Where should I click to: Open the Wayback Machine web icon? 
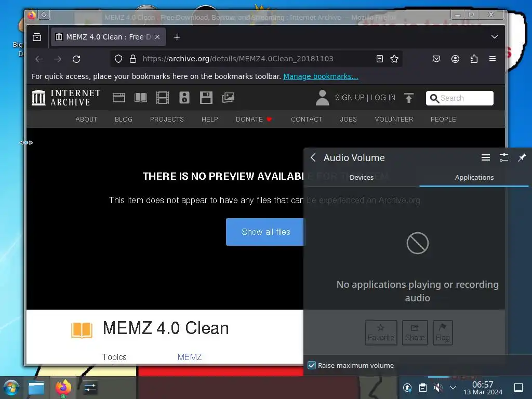pos(119,98)
